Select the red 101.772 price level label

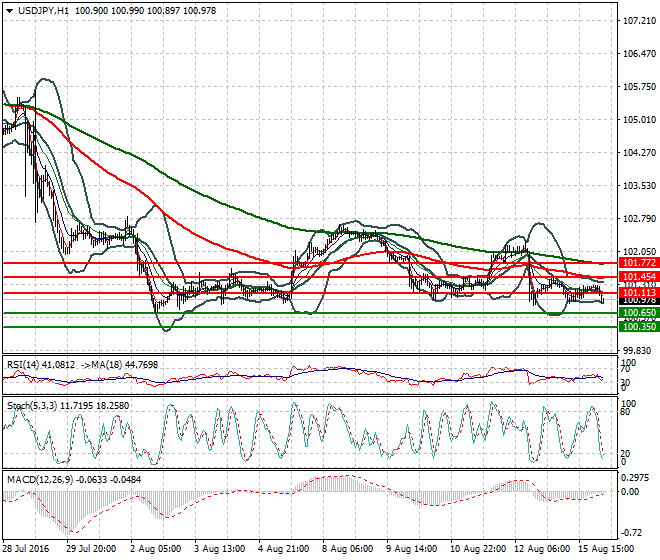coord(637,262)
